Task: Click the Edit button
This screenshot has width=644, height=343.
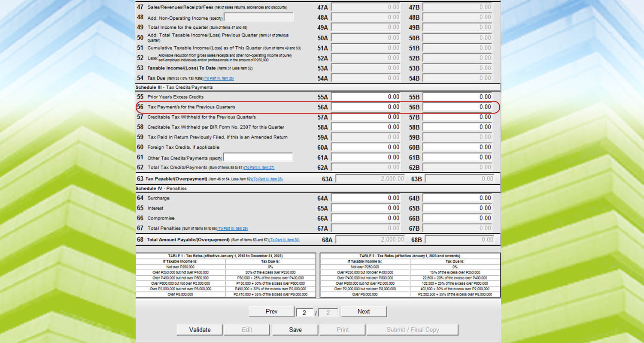Action: point(247,330)
